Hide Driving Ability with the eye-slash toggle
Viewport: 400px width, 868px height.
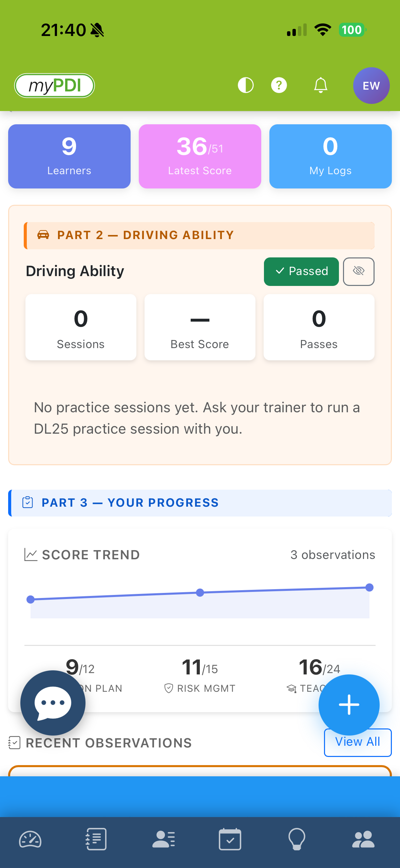click(359, 271)
